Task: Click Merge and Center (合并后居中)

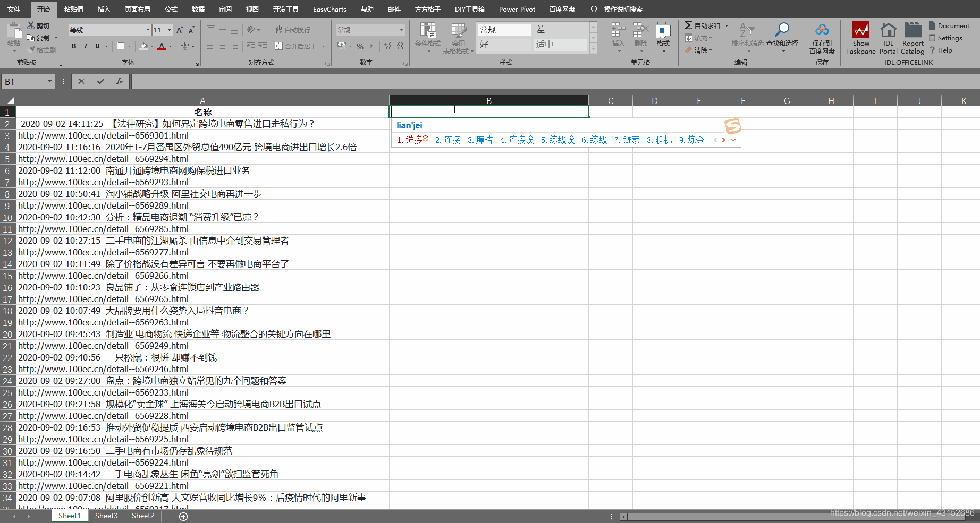Action: 296,46
